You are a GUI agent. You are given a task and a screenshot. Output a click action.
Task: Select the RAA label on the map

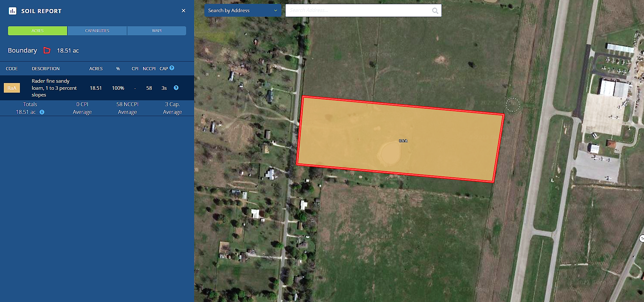click(403, 141)
